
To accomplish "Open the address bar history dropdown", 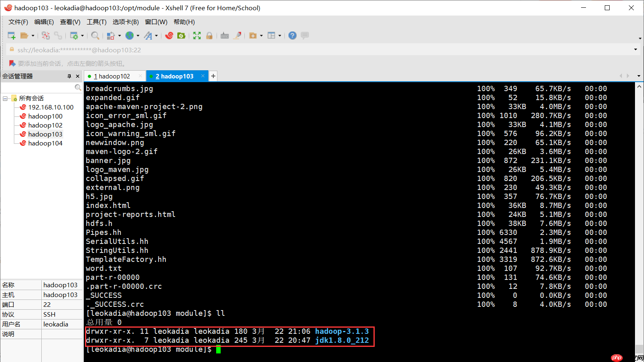I will [635, 49].
